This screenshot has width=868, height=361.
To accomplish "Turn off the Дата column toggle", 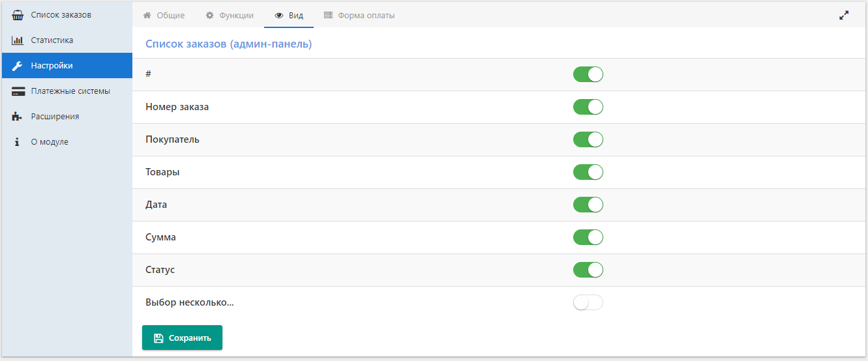I will pos(588,205).
